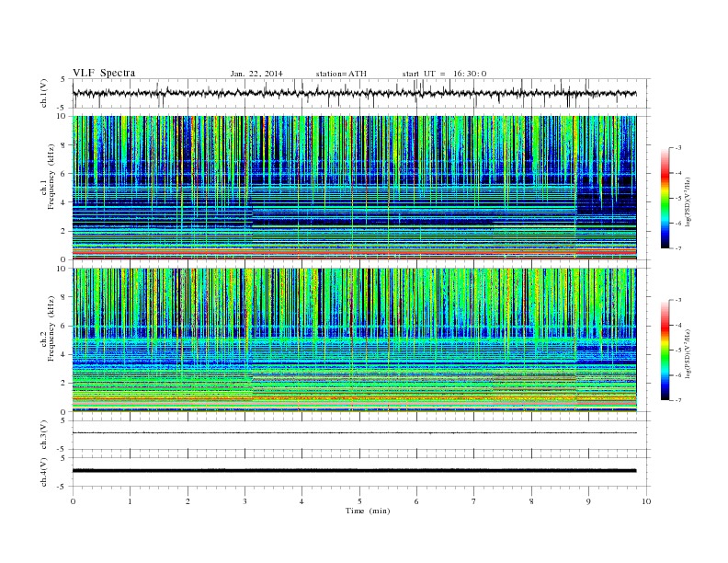The height and width of the screenshot is (563, 728).
Task: Click the ch.2 spectrogram panel
Action: (354, 340)
